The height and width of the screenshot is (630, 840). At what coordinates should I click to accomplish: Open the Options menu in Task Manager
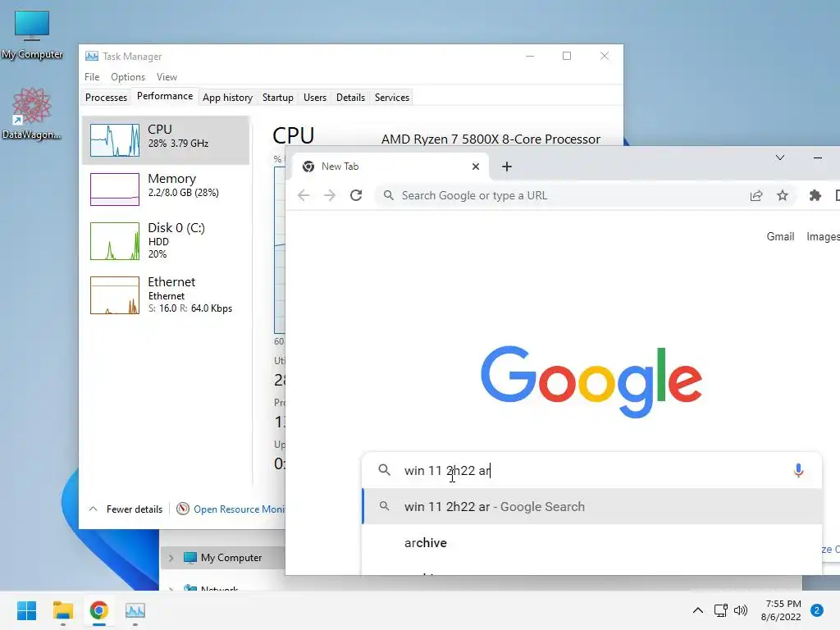pyautogui.click(x=127, y=77)
